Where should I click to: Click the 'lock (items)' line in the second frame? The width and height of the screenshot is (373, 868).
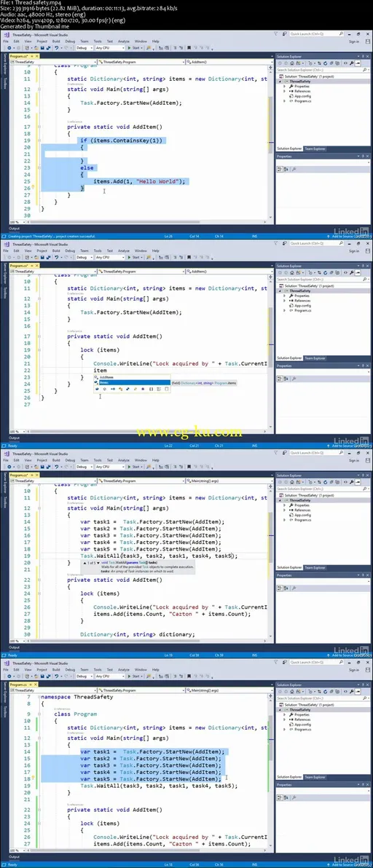tap(99, 350)
